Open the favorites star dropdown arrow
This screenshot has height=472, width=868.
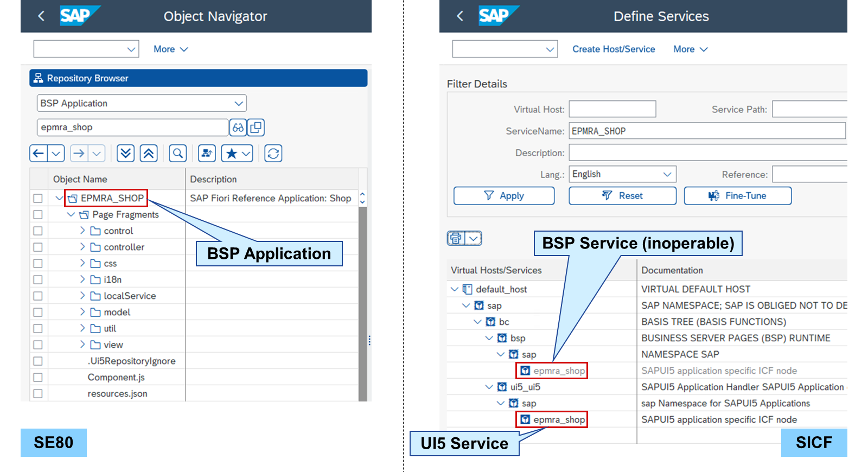pyautogui.click(x=246, y=154)
